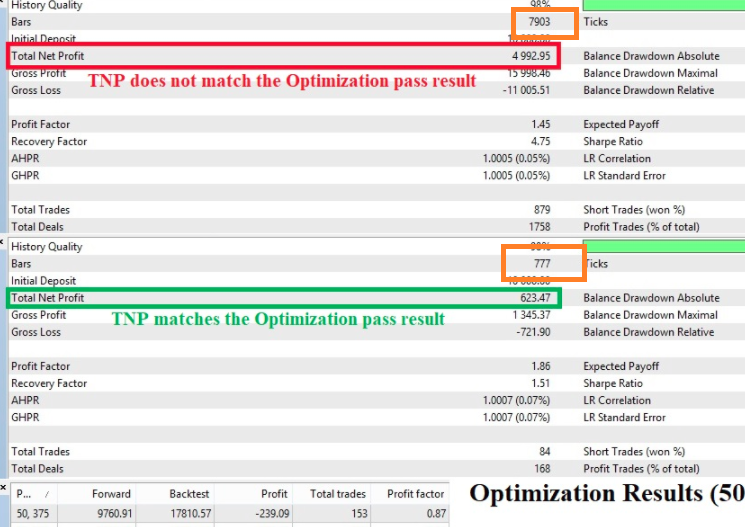Screen dimensions: 745x527
Task: Click Expected Payoff label in 7903-bars report
Action: [x=621, y=125]
